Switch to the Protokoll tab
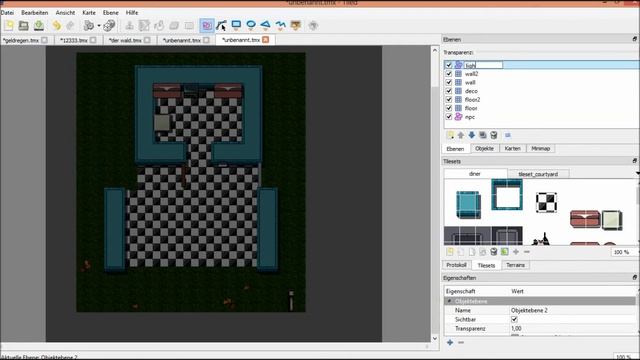 [456, 265]
